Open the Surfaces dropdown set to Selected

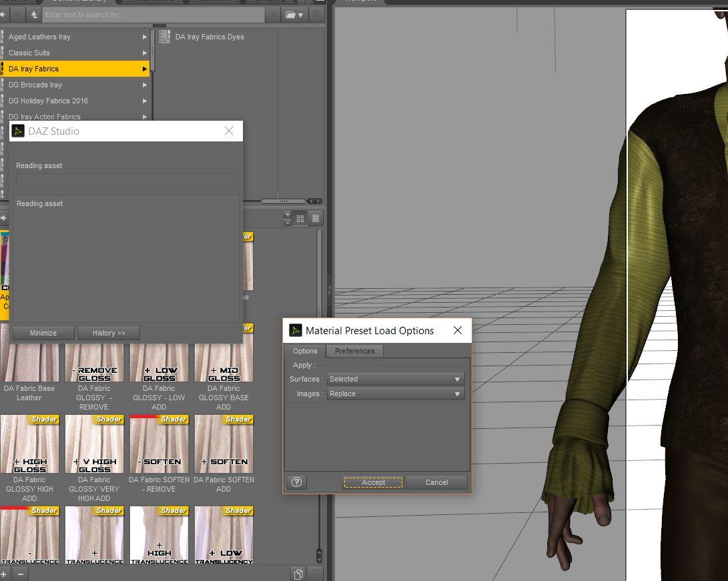(x=396, y=379)
